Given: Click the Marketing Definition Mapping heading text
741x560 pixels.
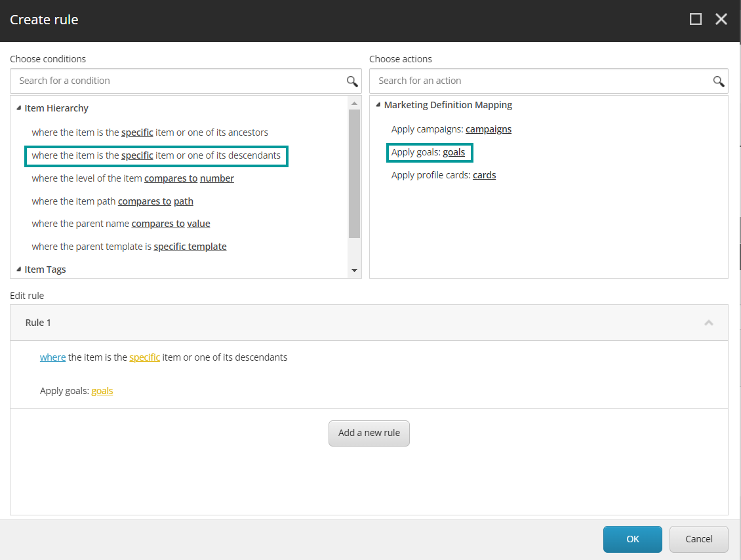Looking at the screenshot, I should (x=448, y=105).
